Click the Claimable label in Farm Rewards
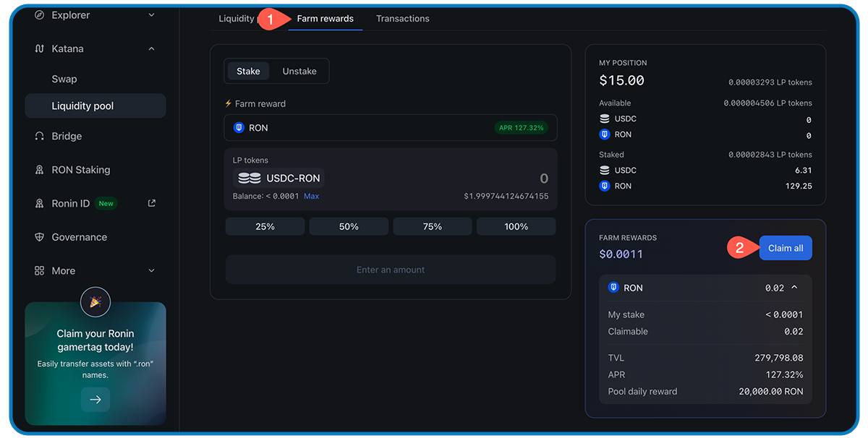Screen dimensions: 868x438 628,332
